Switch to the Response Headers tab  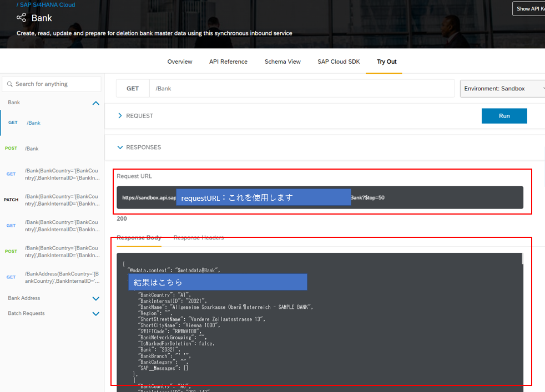(199, 237)
